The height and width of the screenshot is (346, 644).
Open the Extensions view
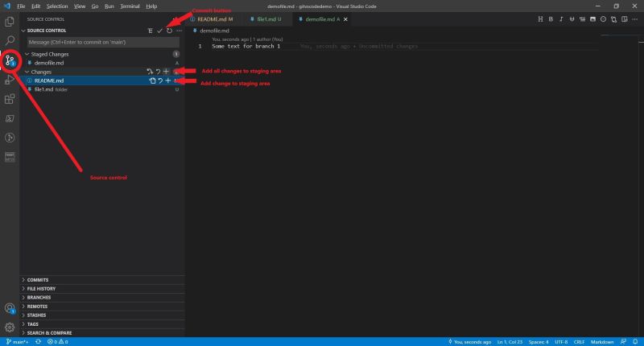click(x=10, y=99)
